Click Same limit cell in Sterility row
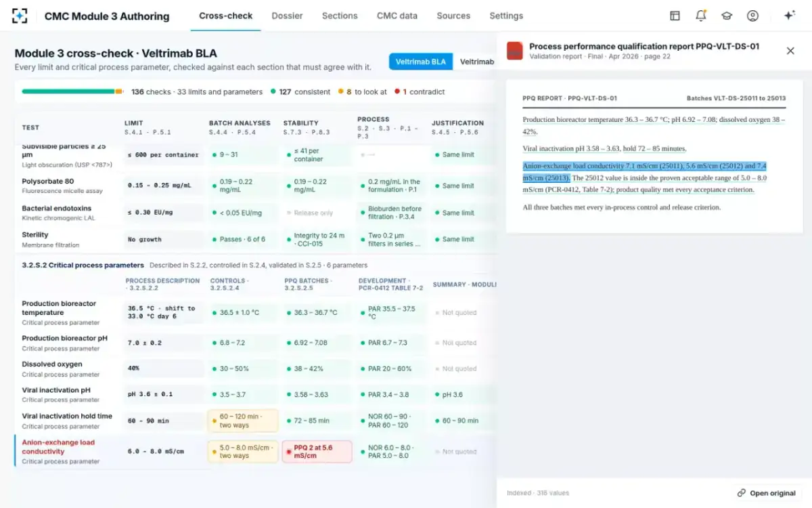 point(464,239)
